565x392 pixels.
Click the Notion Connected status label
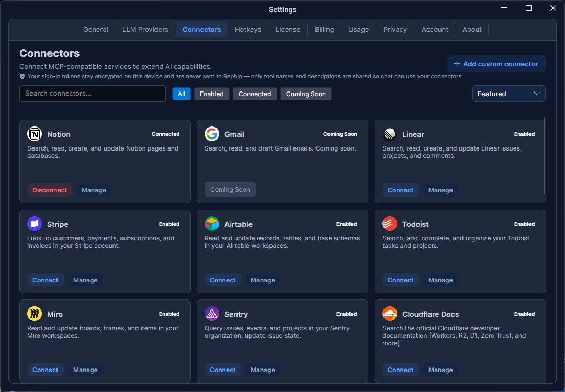tap(165, 134)
